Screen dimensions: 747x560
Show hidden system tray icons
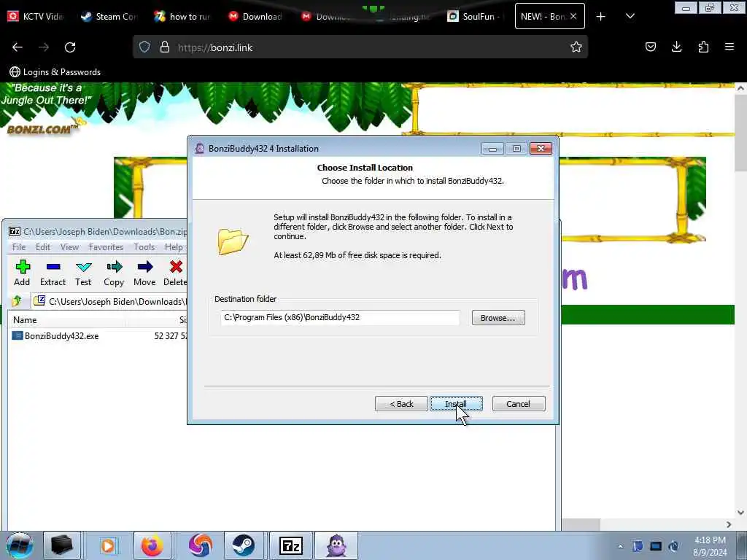[620, 546]
